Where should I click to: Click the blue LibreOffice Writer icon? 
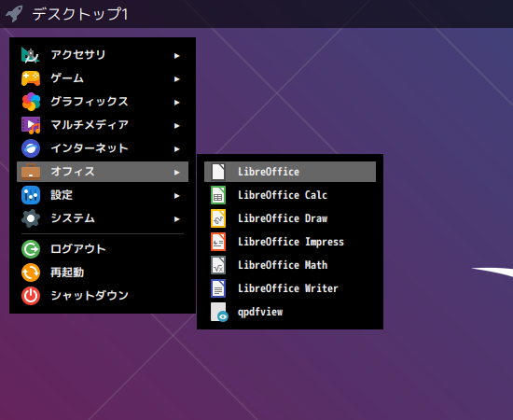point(218,288)
